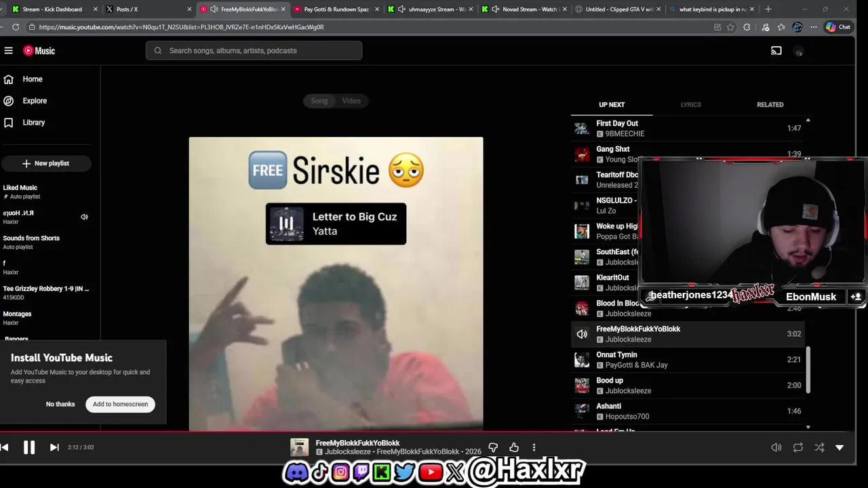The image size is (868, 488).
Task: Click the queue list scrollbar
Action: [808, 369]
